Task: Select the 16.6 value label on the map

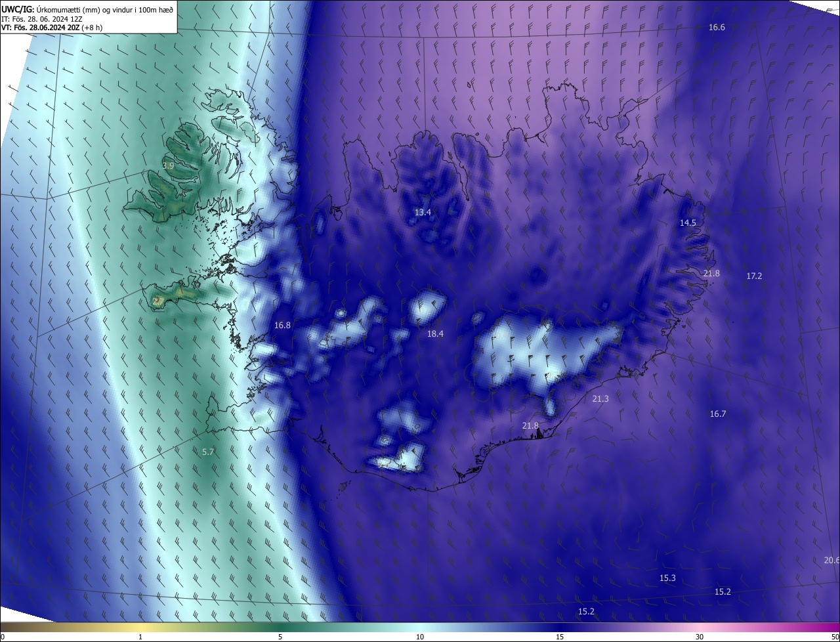Action: [x=717, y=28]
